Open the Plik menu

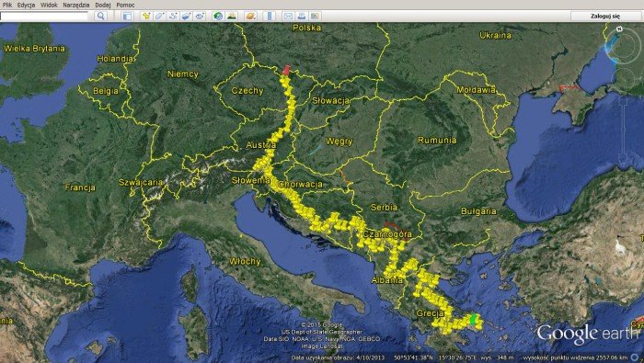7,5
